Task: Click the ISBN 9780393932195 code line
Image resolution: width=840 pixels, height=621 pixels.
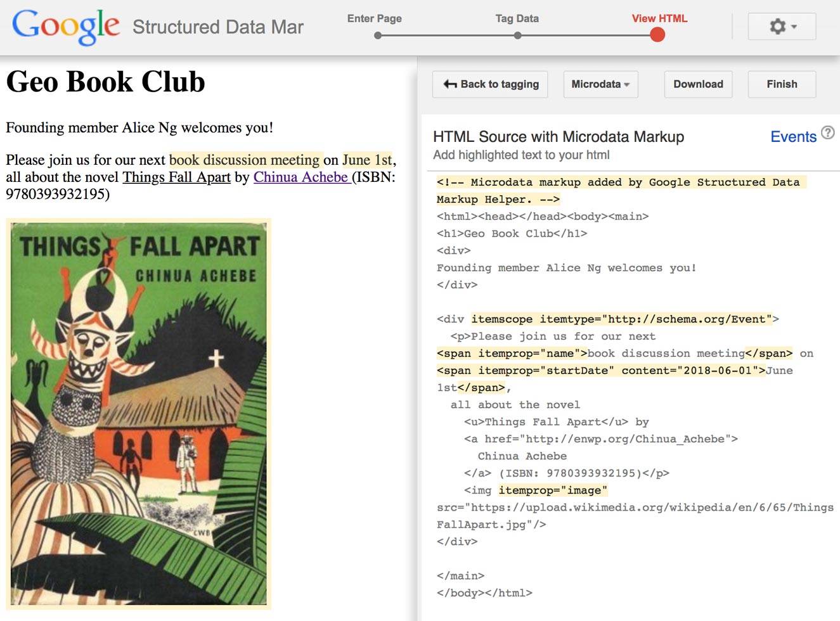Action: [x=567, y=473]
